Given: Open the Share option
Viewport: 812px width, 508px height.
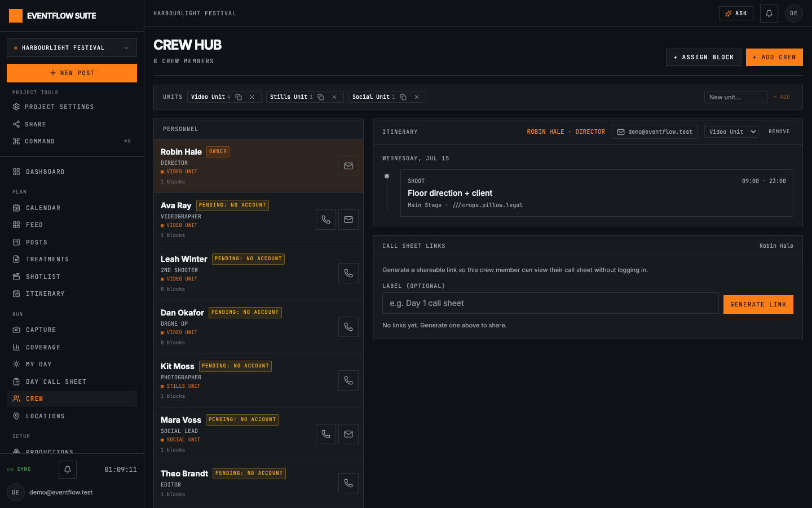Looking at the screenshot, I should 72,124.
